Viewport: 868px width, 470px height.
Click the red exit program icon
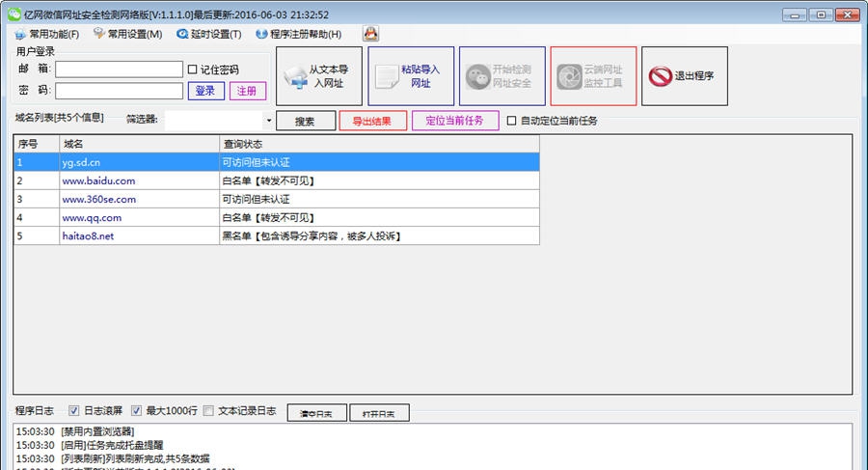tap(660, 76)
